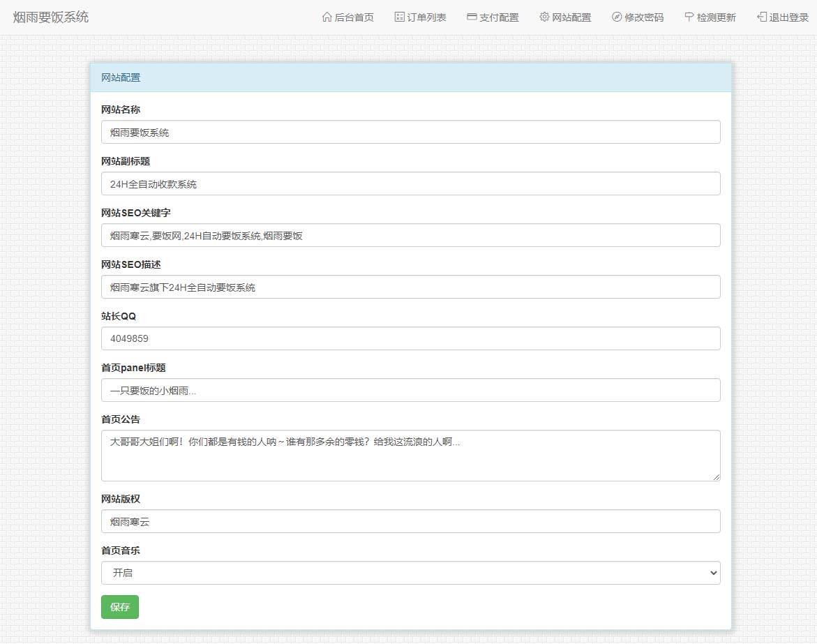The image size is (817, 644).
Task: Click into the 网站SEO关键字 field
Action: 410,235
